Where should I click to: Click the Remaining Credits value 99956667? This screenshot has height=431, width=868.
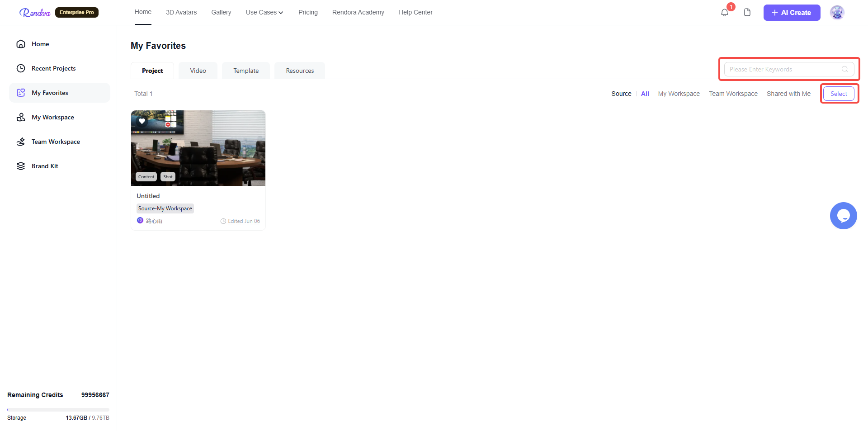95,395
